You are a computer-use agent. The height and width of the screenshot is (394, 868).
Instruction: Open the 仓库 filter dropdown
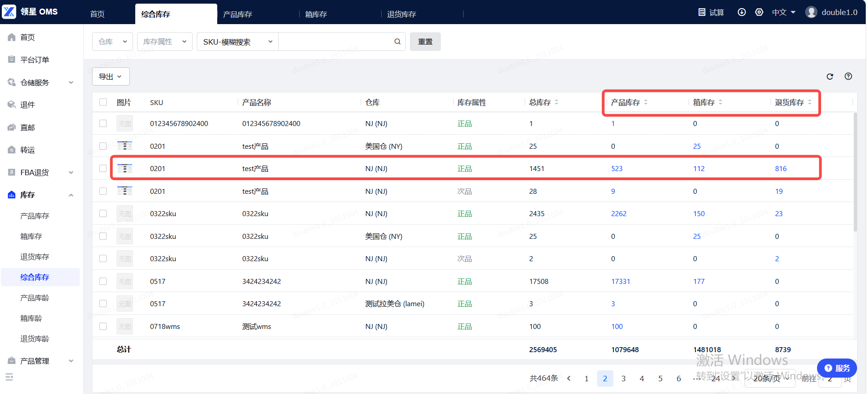(x=112, y=41)
